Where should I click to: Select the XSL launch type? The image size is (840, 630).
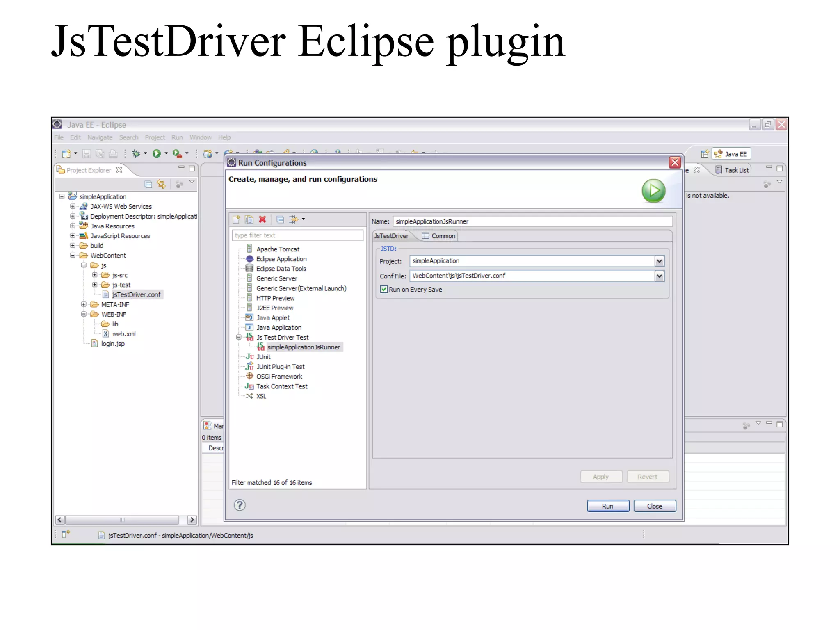click(x=261, y=396)
